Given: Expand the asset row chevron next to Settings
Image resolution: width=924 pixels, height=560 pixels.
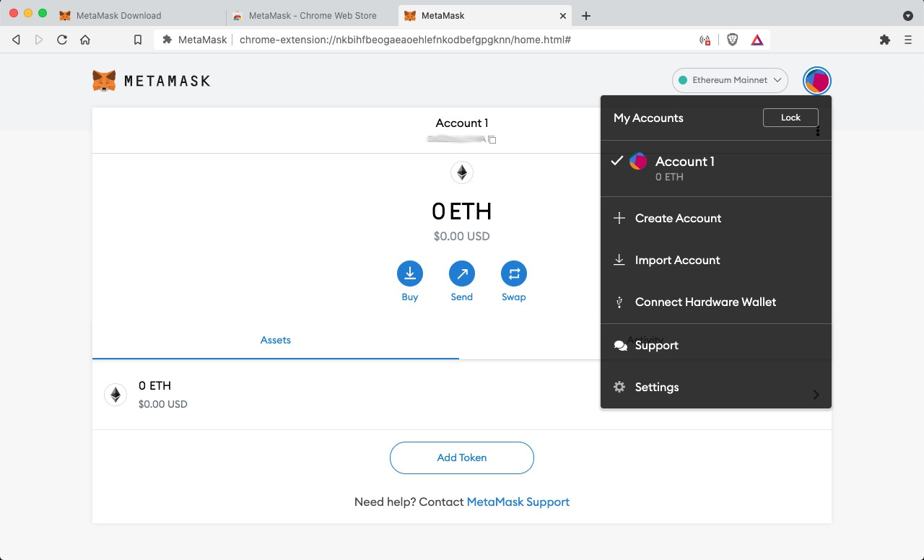Looking at the screenshot, I should click(816, 394).
